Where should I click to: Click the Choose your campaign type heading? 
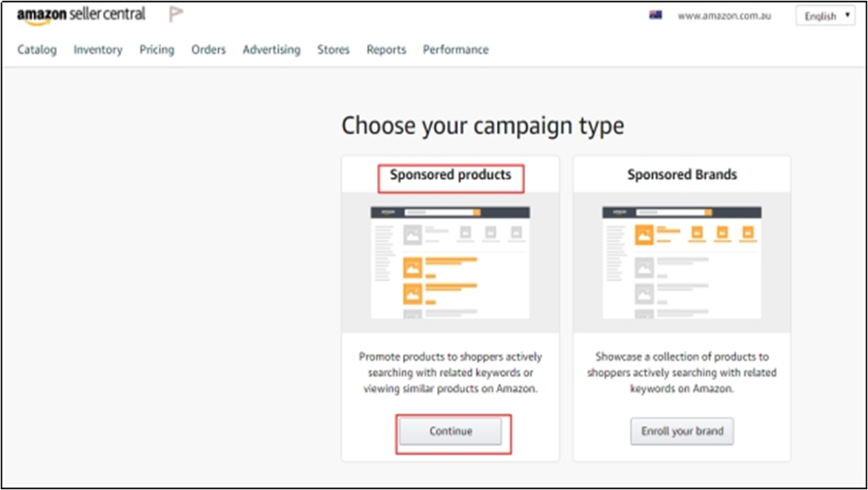click(x=482, y=126)
